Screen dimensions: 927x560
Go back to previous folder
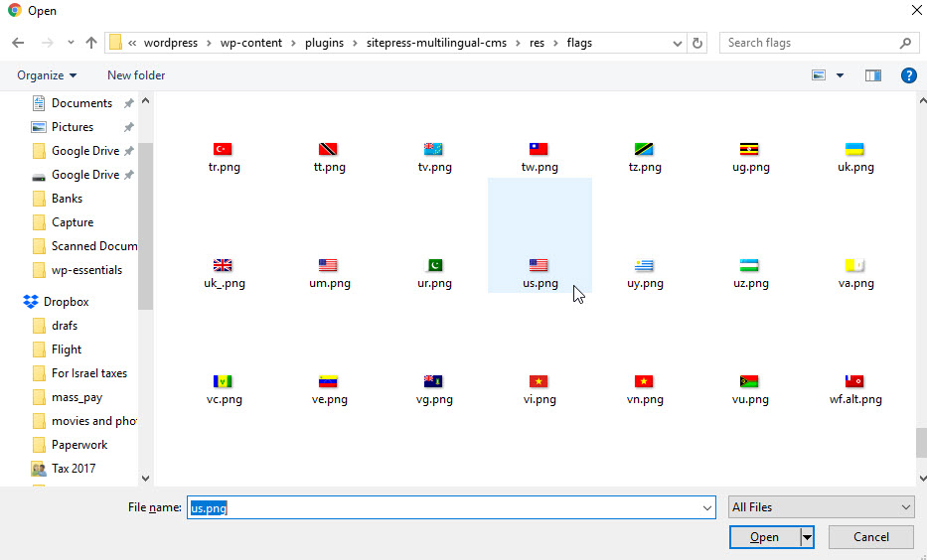[x=18, y=43]
